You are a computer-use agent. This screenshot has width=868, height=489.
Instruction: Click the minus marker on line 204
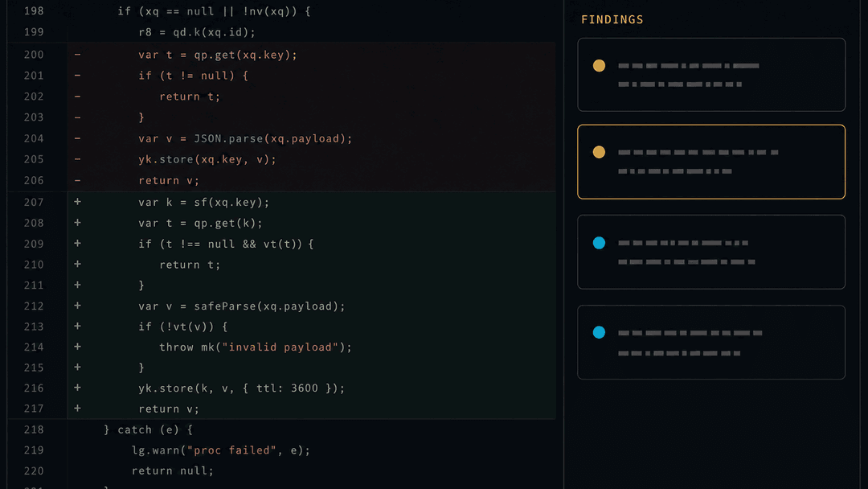(77, 138)
